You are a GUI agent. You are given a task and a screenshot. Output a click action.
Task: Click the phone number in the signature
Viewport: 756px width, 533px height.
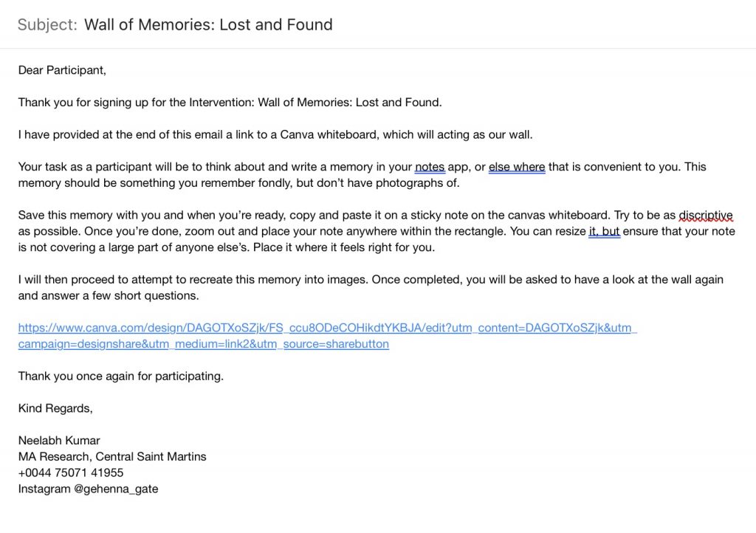(x=71, y=472)
